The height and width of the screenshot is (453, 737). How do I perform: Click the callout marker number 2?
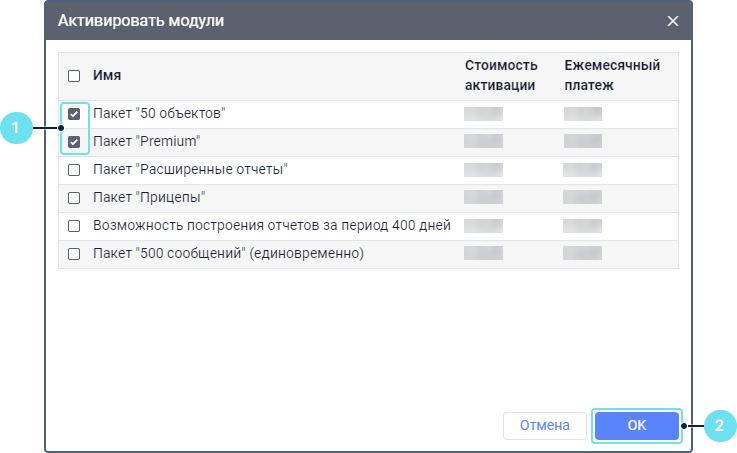coord(719,425)
